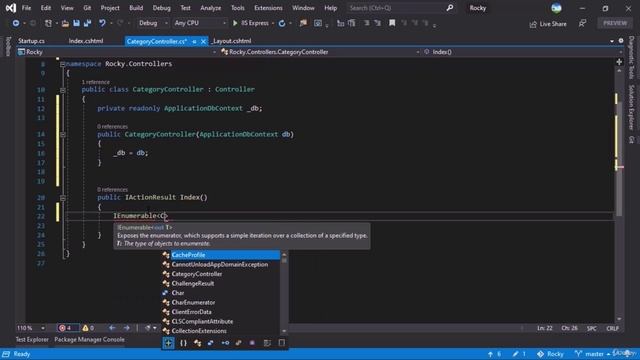Open the account profile avatar

click(556, 8)
